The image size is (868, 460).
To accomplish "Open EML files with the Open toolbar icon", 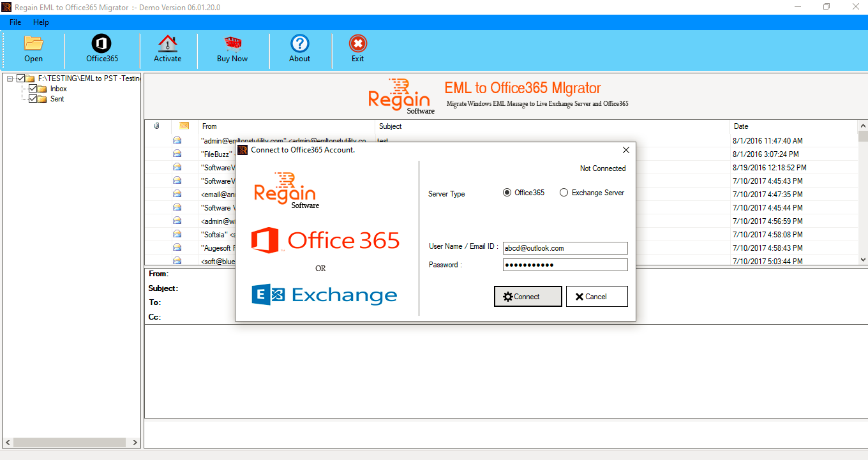I will point(33,43).
